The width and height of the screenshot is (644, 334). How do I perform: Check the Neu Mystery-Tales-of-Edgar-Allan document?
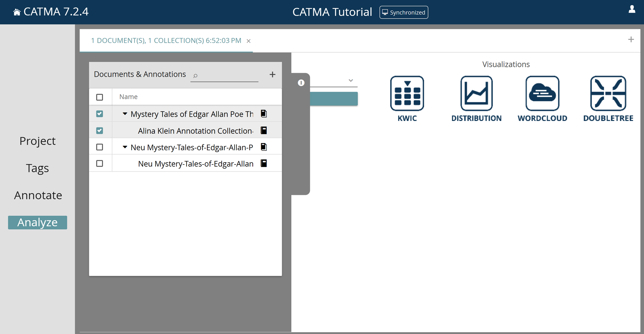pyautogui.click(x=100, y=163)
